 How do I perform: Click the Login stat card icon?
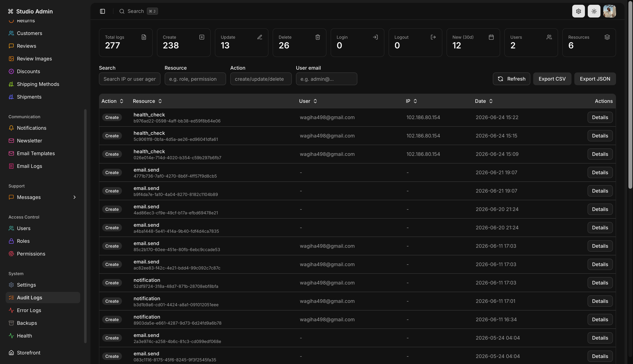coord(375,37)
